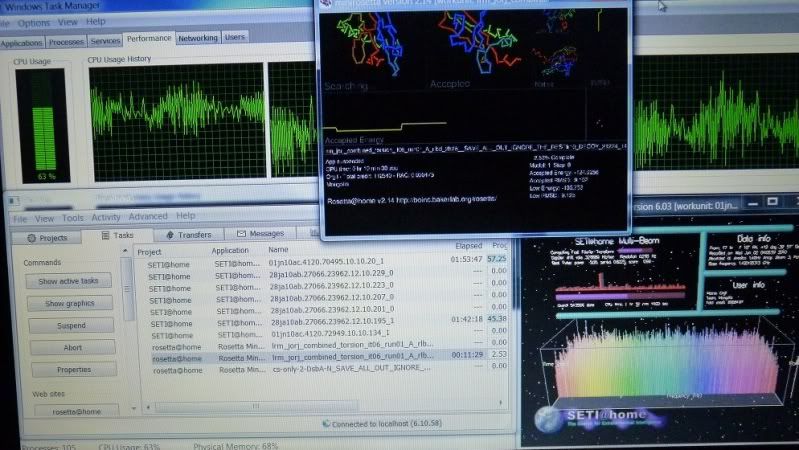
Task: Click the Tasks tab icon
Action: click(106, 236)
